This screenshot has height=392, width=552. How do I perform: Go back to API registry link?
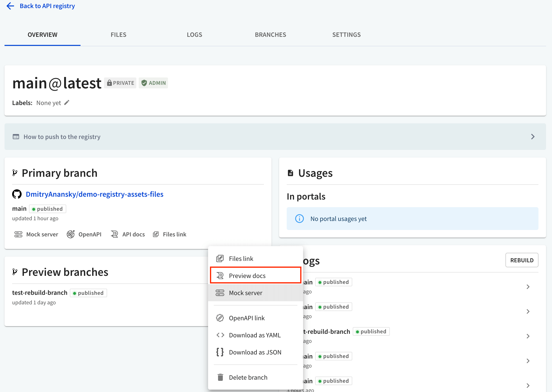coord(47,6)
